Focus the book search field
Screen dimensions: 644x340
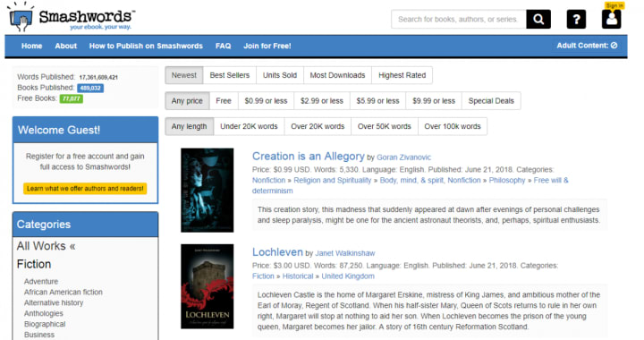[459, 20]
